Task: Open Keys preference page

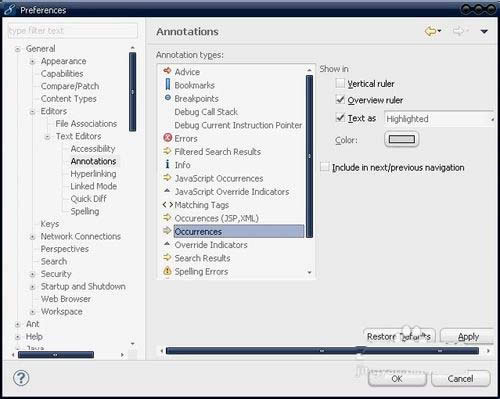Action: click(x=50, y=224)
